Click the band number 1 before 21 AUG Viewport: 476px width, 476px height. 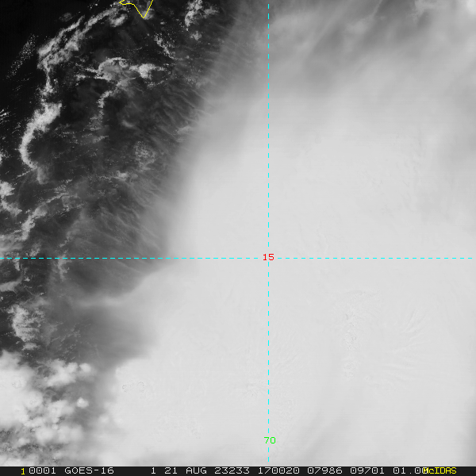click(x=153, y=470)
